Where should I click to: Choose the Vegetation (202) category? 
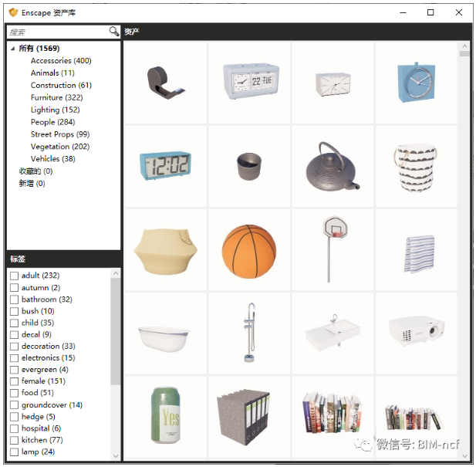click(x=60, y=147)
